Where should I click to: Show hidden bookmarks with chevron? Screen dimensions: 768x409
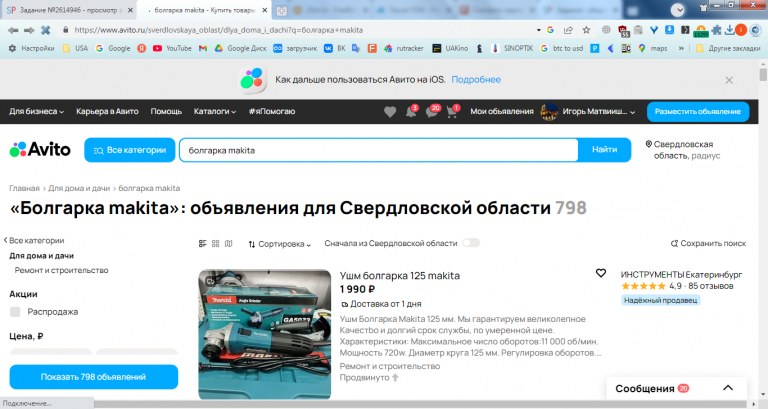(x=681, y=48)
